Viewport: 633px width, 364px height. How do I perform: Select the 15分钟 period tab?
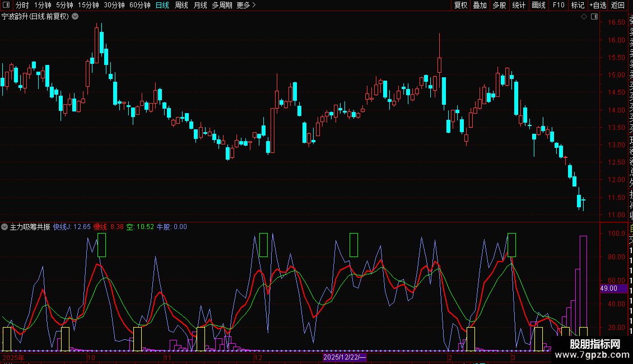[x=89, y=5]
